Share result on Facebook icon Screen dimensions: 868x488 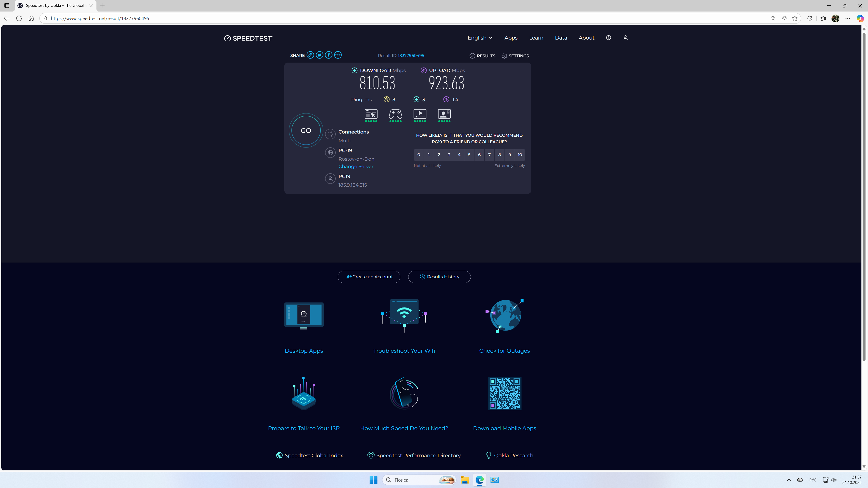[x=328, y=55]
